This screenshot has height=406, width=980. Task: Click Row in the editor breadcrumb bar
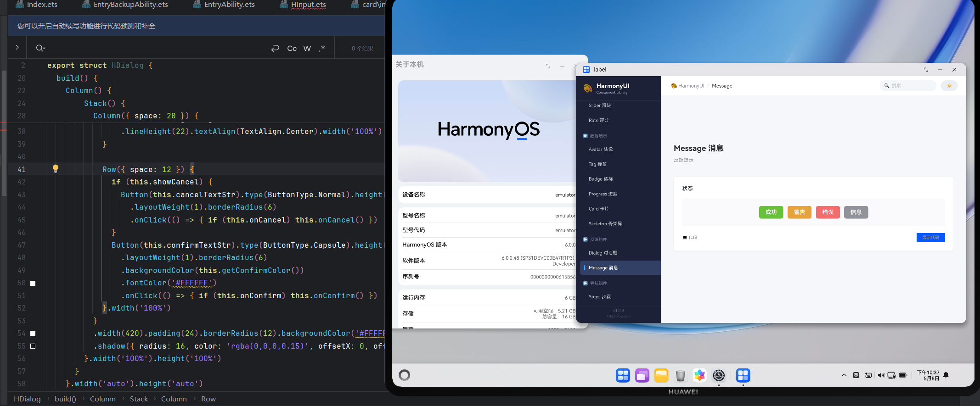tap(208, 399)
